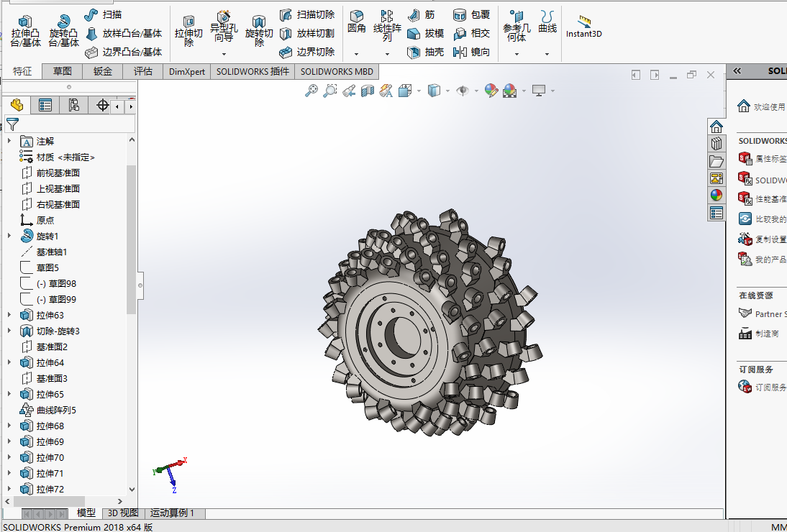Open the 参考几何体 dropdown arrow

[x=517, y=54]
